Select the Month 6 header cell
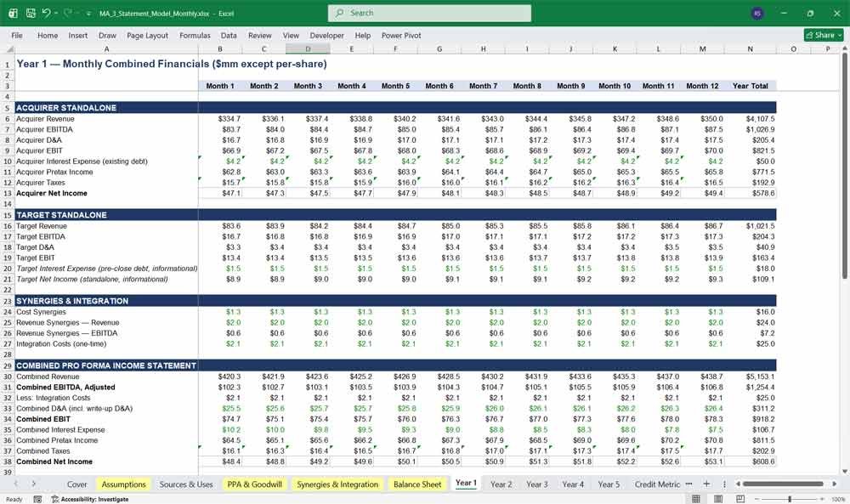850x504 pixels. coord(439,86)
